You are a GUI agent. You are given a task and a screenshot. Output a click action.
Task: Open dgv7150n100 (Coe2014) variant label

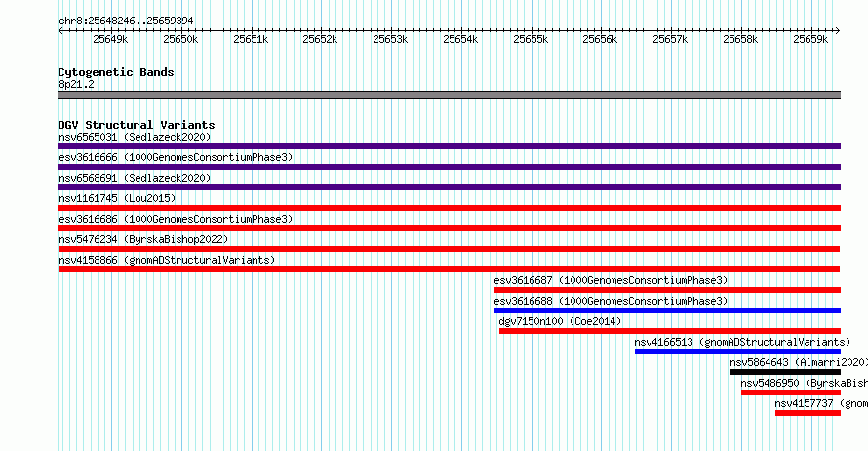click(560, 321)
